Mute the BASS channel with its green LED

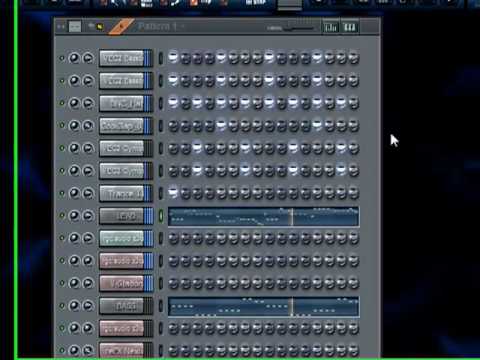(x=62, y=305)
